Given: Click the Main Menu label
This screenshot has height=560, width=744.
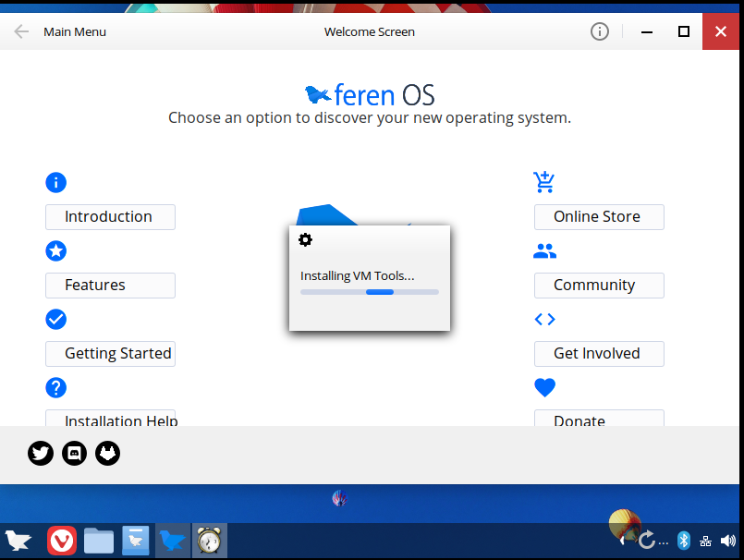Looking at the screenshot, I should click(x=75, y=31).
